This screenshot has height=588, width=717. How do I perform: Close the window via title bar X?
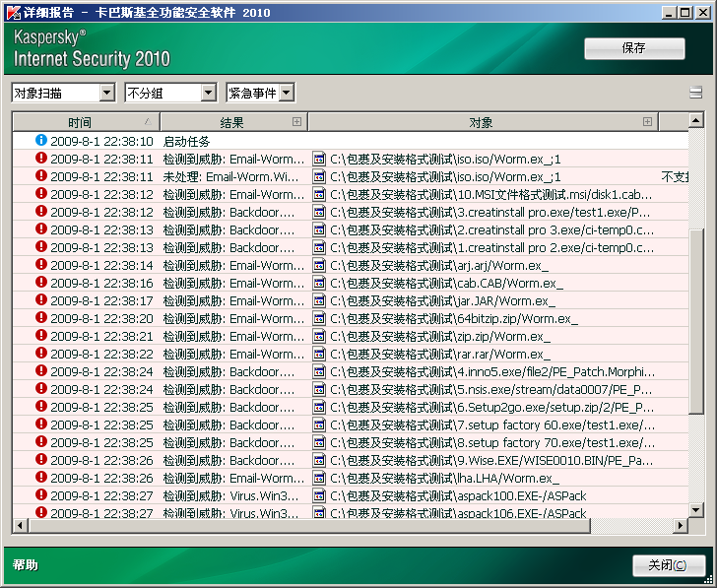[703, 13]
